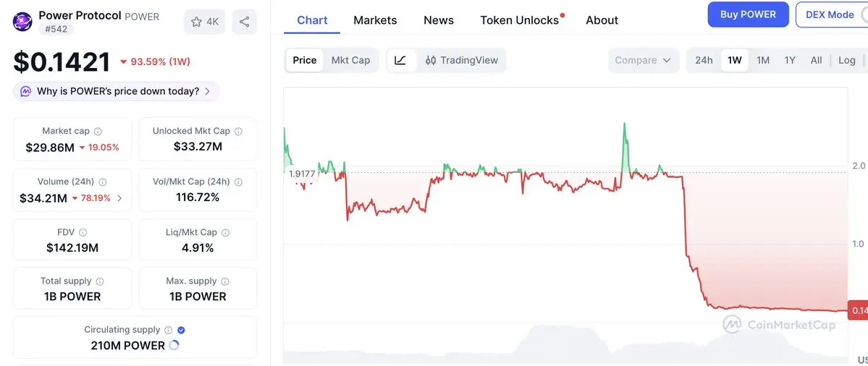Switch to TradingView chart mode
The width and height of the screenshot is (868, 366).
[462, 60]
